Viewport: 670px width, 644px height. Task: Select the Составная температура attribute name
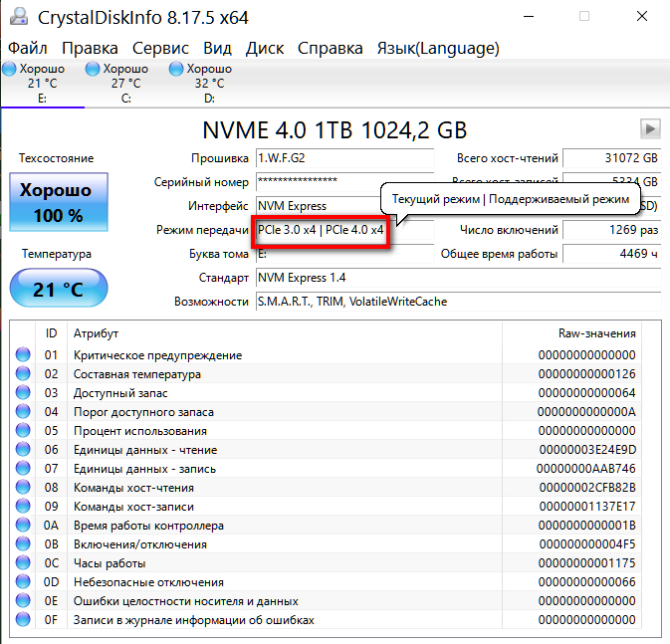point(137,374)
